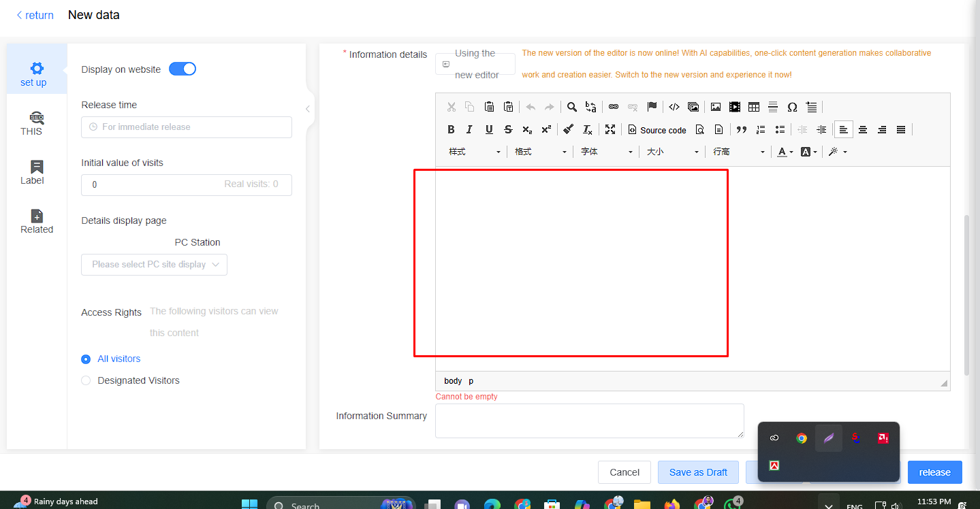Image resolution: width=980 pixels, height=509 pixels.
Task: Open the Label tab
Action: point(37,173)
